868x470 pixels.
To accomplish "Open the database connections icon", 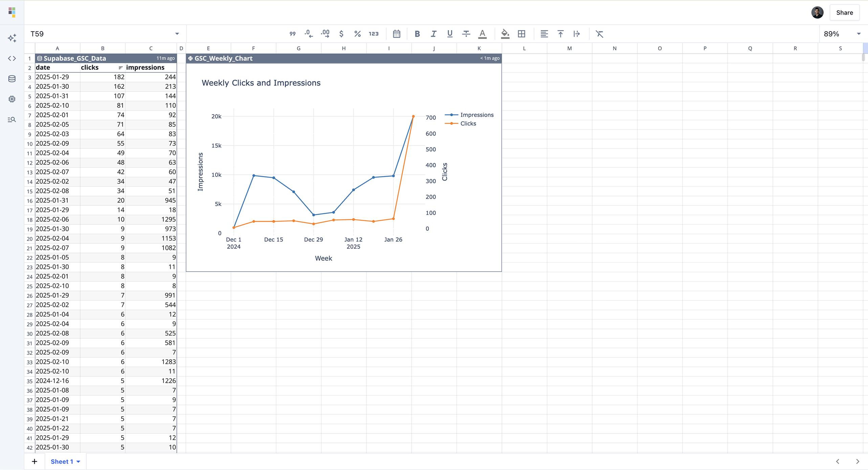I will tap(12, 79).
